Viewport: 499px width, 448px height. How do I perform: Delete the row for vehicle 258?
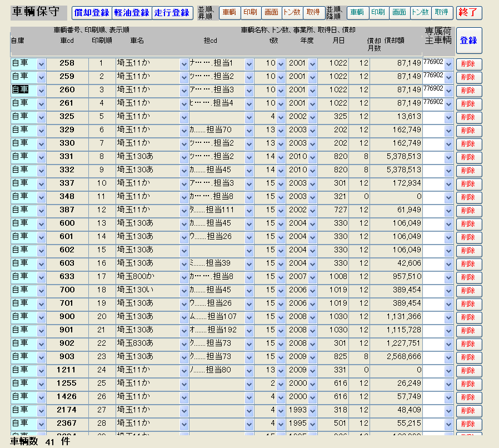(x=468, y=64)
